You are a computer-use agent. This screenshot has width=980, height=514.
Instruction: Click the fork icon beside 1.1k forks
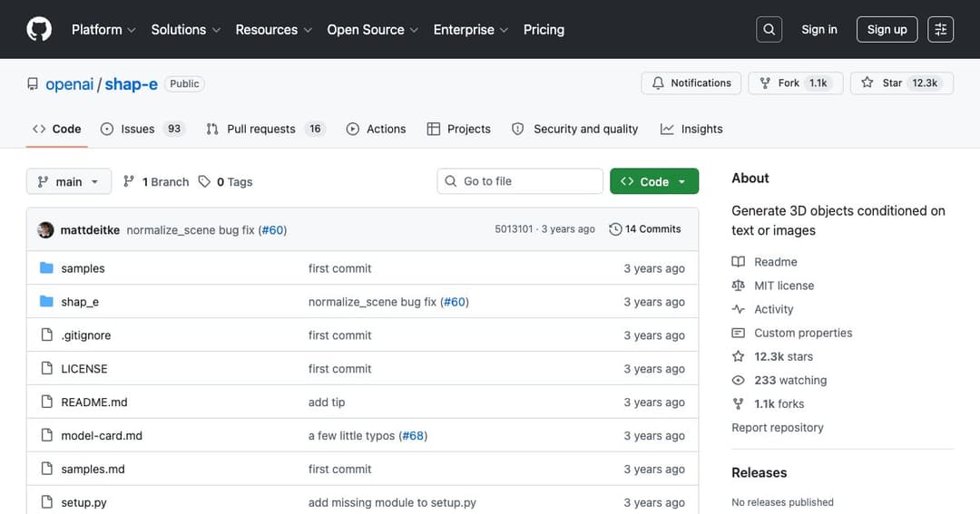pyautogui.click(x=738, y=404)
